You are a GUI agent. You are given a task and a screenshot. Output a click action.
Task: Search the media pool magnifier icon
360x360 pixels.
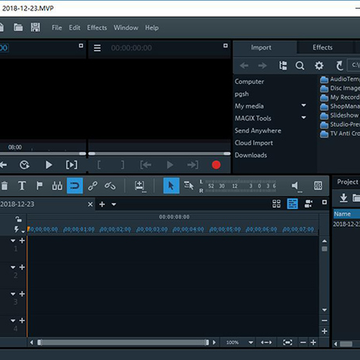(300, 66)
